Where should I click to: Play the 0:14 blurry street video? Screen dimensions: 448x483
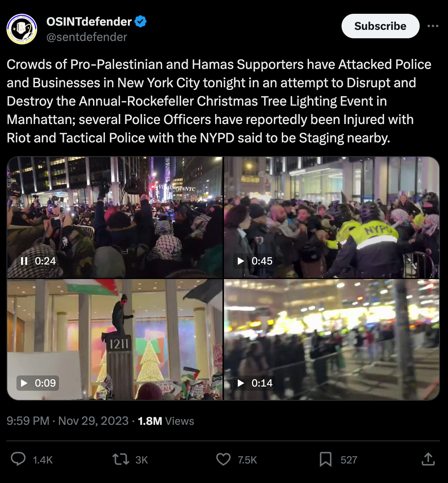coord(241,383)
